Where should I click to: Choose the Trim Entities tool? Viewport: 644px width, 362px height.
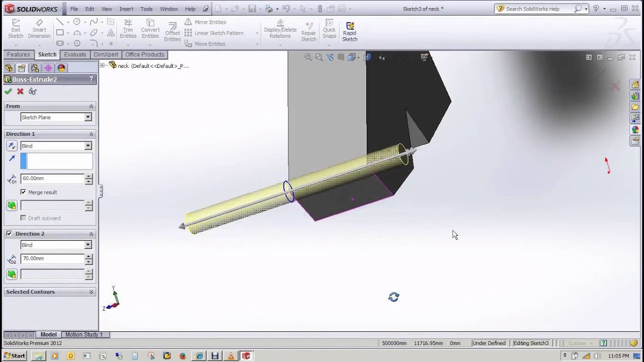click(x=128, y=29)
